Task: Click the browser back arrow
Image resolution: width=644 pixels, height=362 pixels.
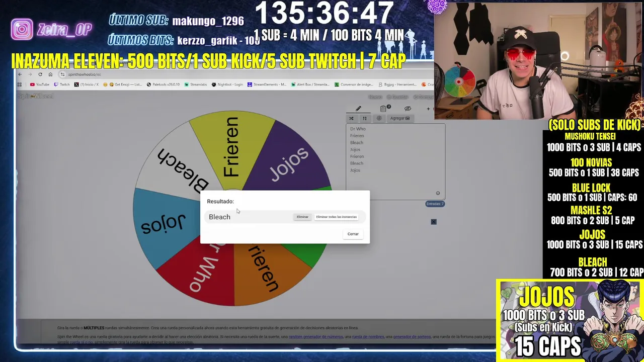Action: (x=20, y=74)
